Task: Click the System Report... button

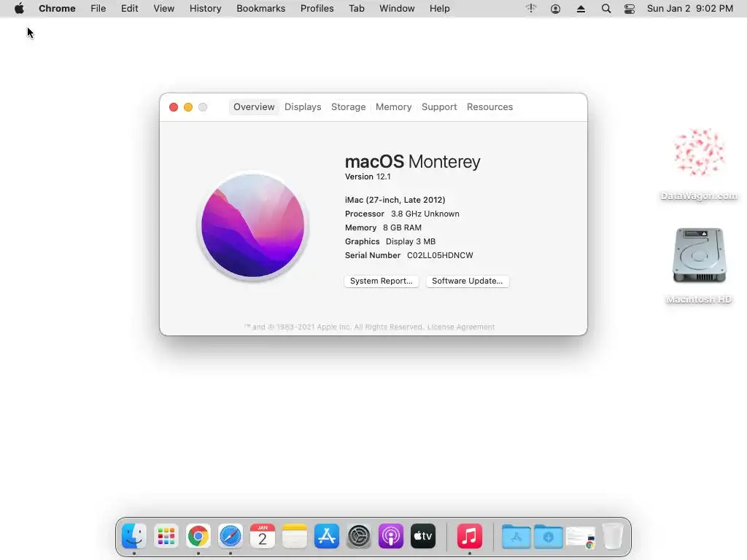Action: [382, 281]
